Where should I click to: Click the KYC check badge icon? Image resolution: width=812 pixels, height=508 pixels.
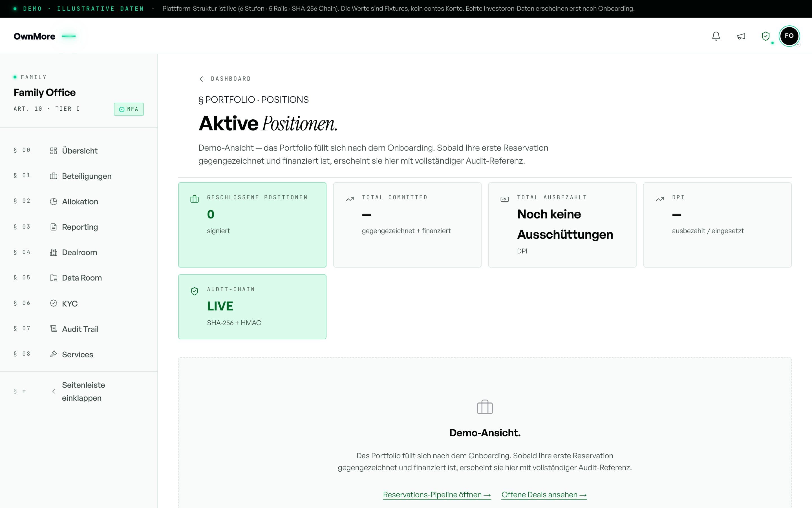53,303
